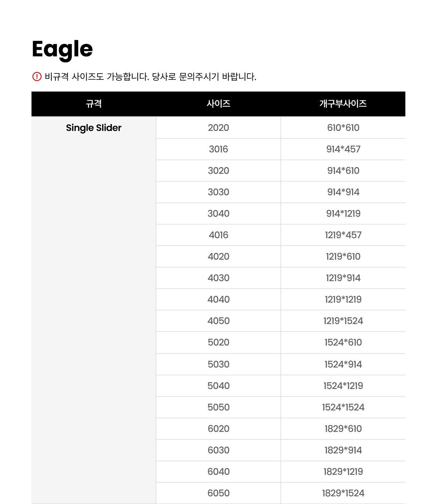Click the red exclamation notice icon
This screenshot has width=437, height=504.
pyautogui.click(x=37, y=77)
